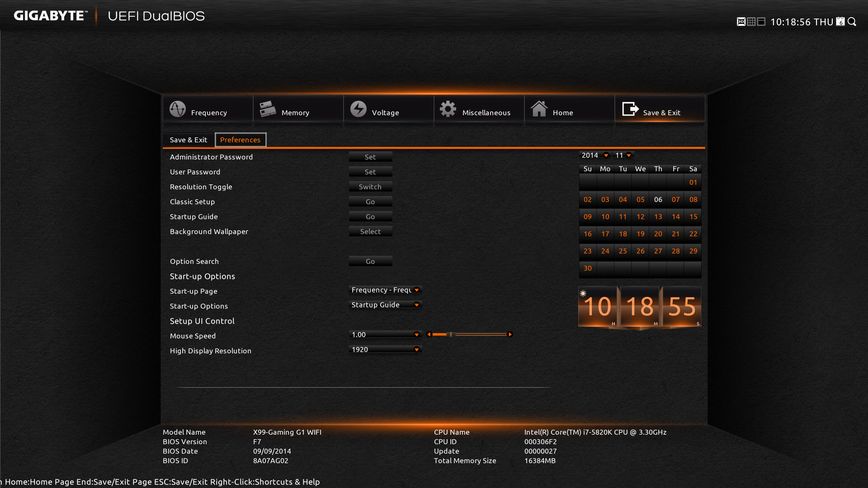Set the User Password

coord(370,172)
